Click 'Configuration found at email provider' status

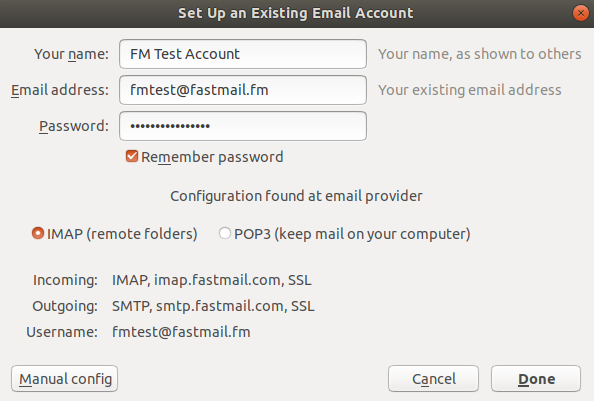[296, 196]
